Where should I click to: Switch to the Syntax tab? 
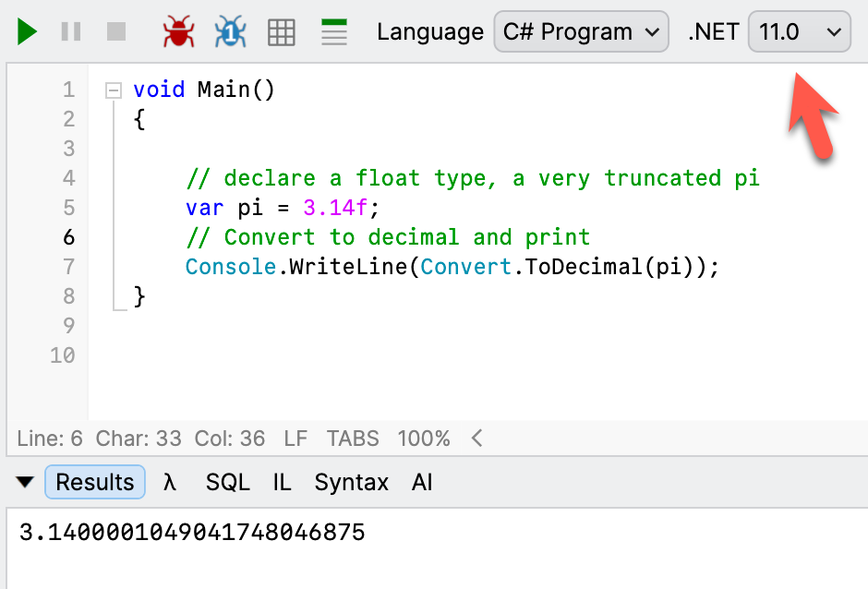click(x=352, y=482)
